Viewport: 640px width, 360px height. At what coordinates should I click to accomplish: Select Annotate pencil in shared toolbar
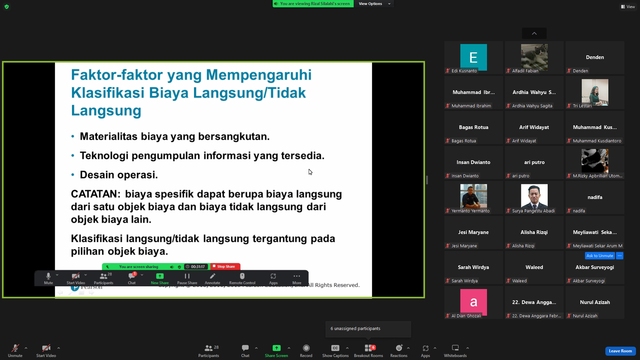[x=212, y=278]
